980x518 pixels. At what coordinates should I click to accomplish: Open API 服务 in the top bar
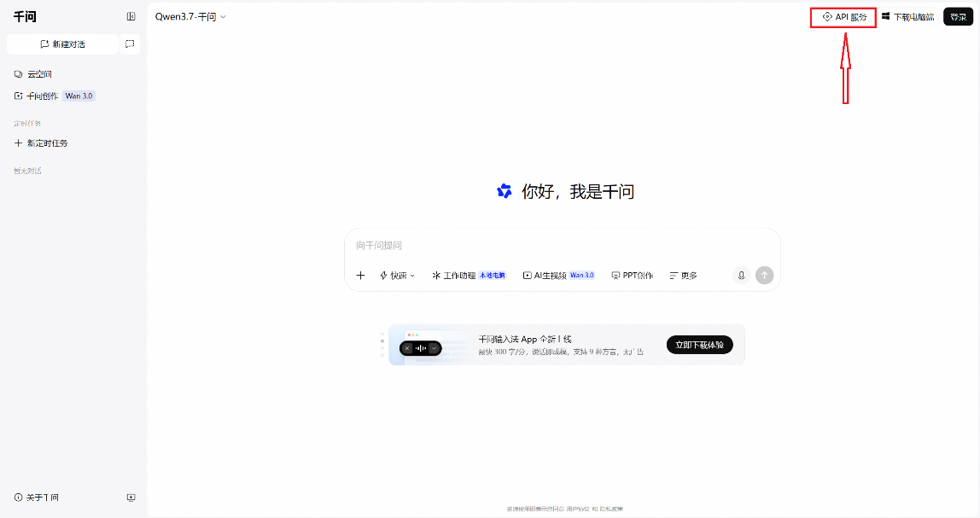[843, 18]
